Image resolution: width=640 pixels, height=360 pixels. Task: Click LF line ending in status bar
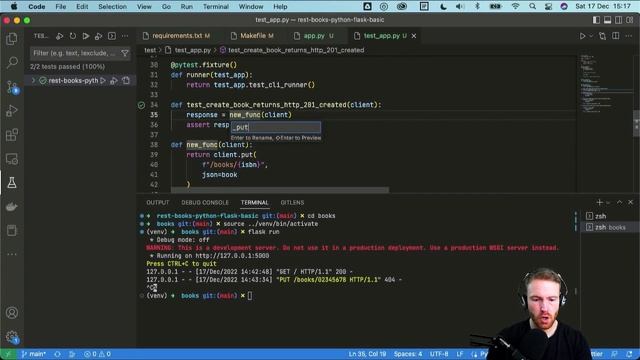click(460, 354)
